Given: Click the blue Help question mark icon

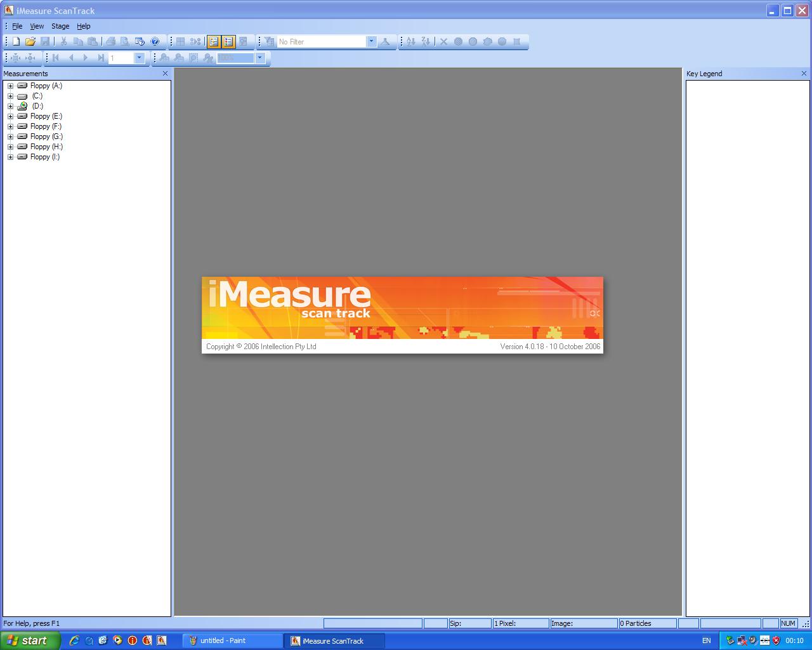Looking at the screenshot, I should (155, 42).
